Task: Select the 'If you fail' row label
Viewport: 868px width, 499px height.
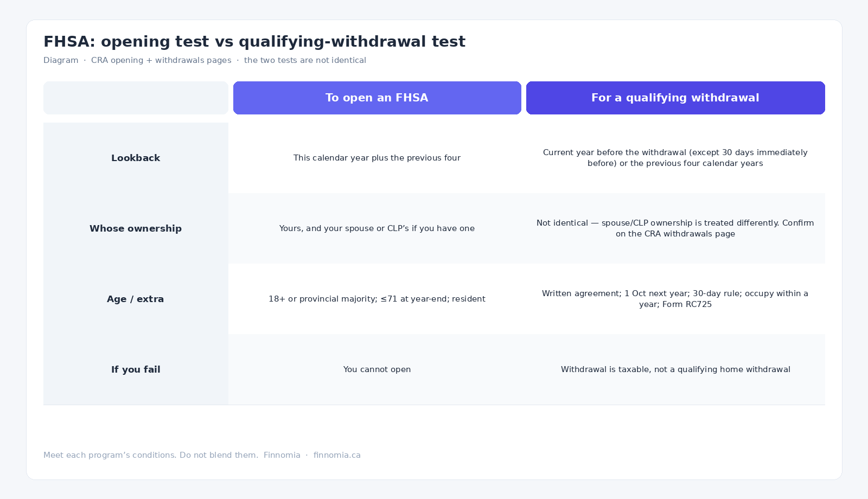Action: (136, 369)
